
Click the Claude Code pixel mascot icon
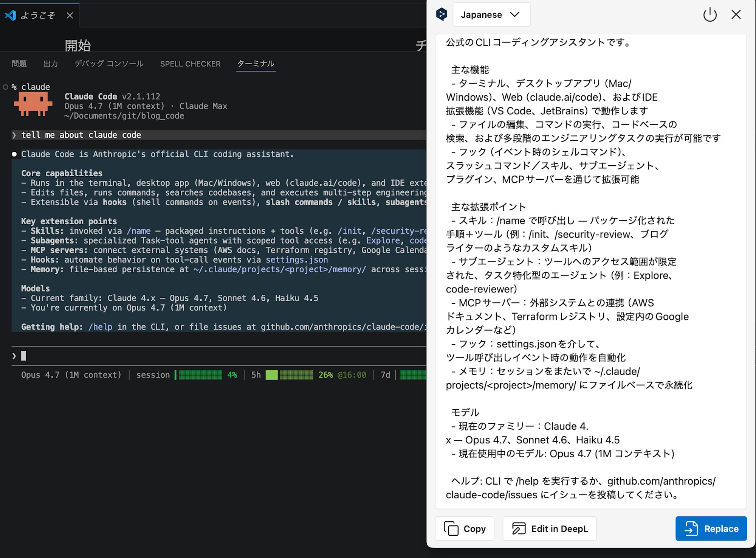coord(33,104)
